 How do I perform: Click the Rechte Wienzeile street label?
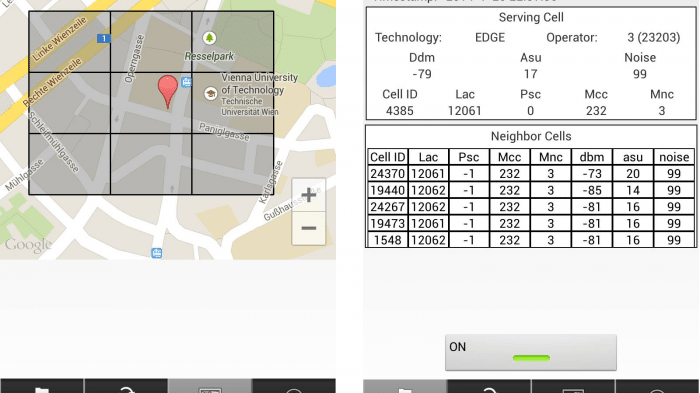(53, 82)
